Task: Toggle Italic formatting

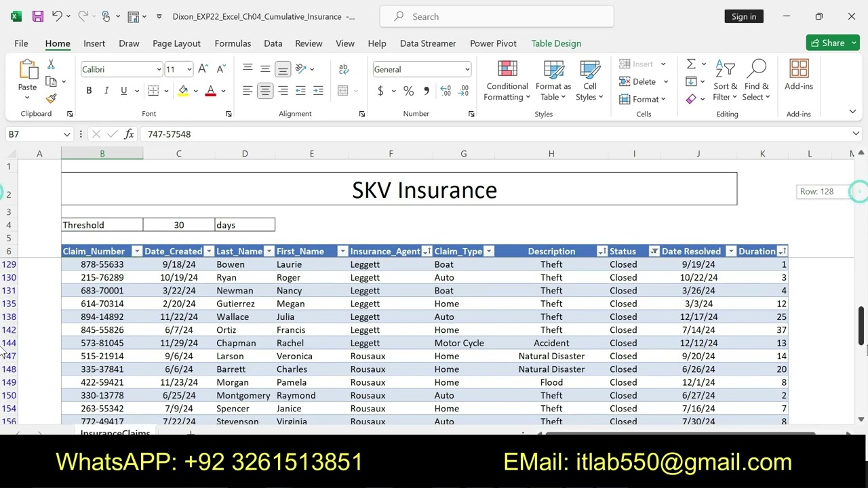Action: [106, 91]
